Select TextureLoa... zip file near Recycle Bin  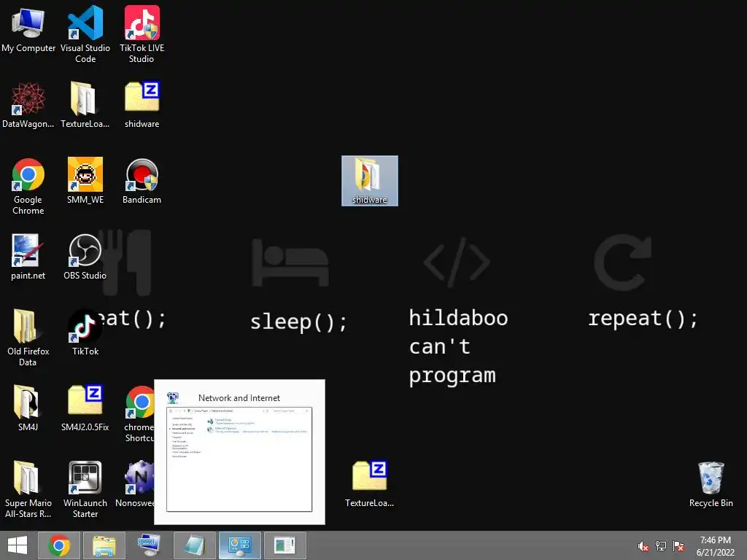point(370,484)
